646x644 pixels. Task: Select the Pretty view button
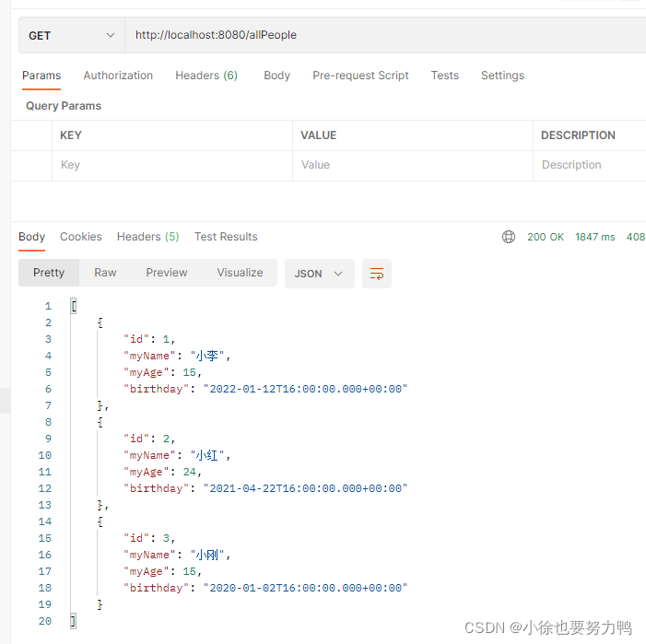coord(49,273)
